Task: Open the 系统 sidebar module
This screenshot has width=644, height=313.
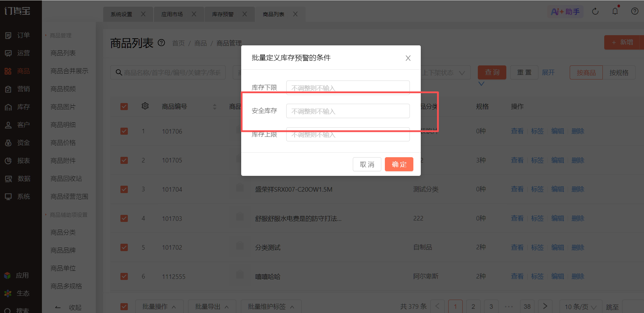Action: (x=18, y=197)
